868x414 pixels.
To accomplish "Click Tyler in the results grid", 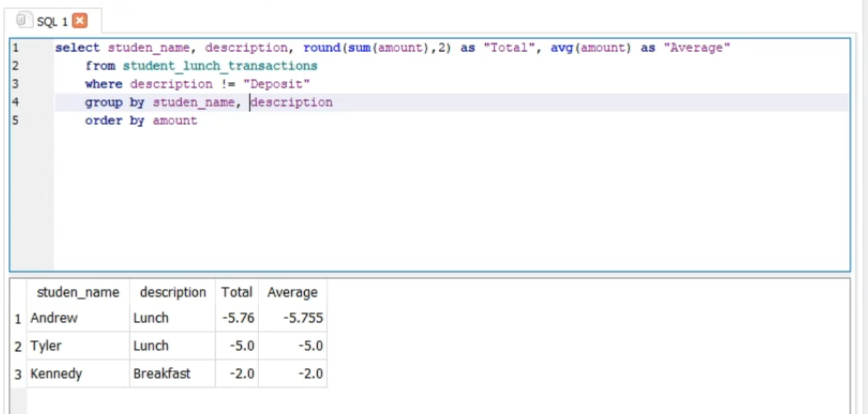I will point(46,346).
